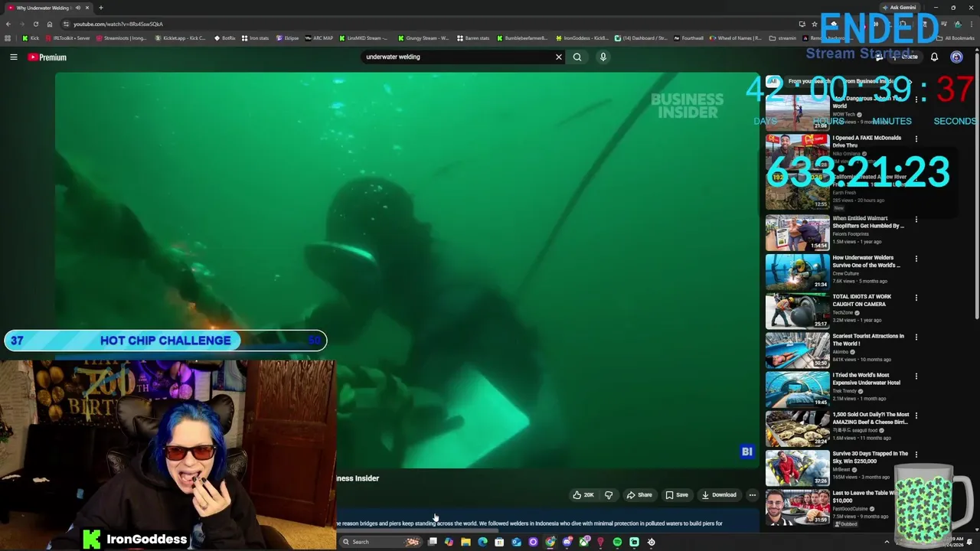980x551 pixels.
Task: Open the Expensive Underwater Hotel thumbnail
Action: (797, 389)
